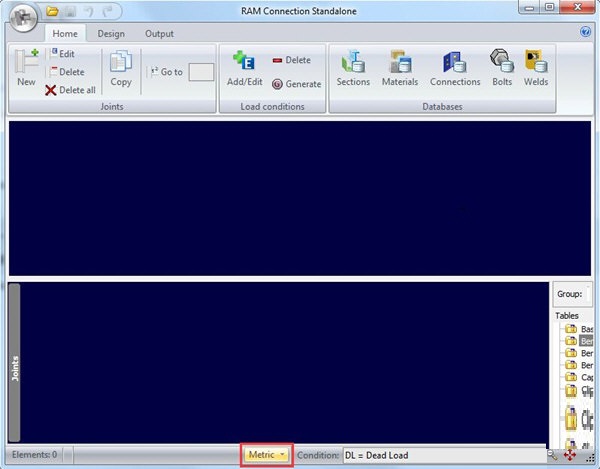Screen dimensions: 600x469
Task: Select the 'Cap' folder in Tables
Action: click(x=578, y=377)
